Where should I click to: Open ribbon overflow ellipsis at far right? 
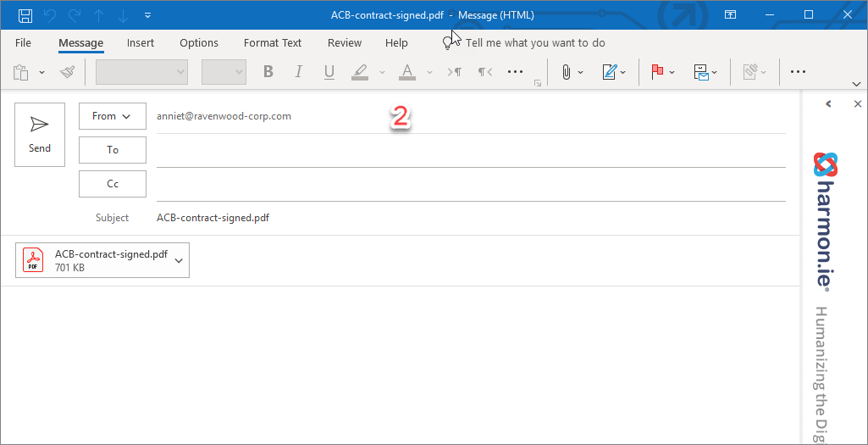(x=798, y=71)
